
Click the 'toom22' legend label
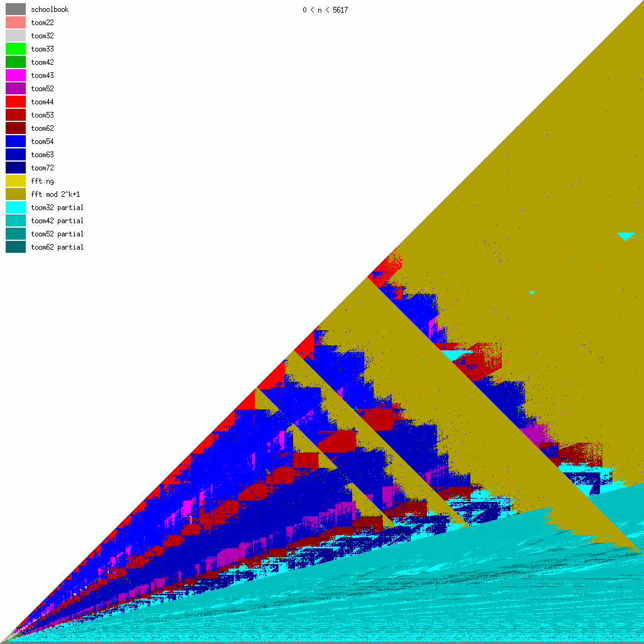pyautogui.click(x=42, y=23)
